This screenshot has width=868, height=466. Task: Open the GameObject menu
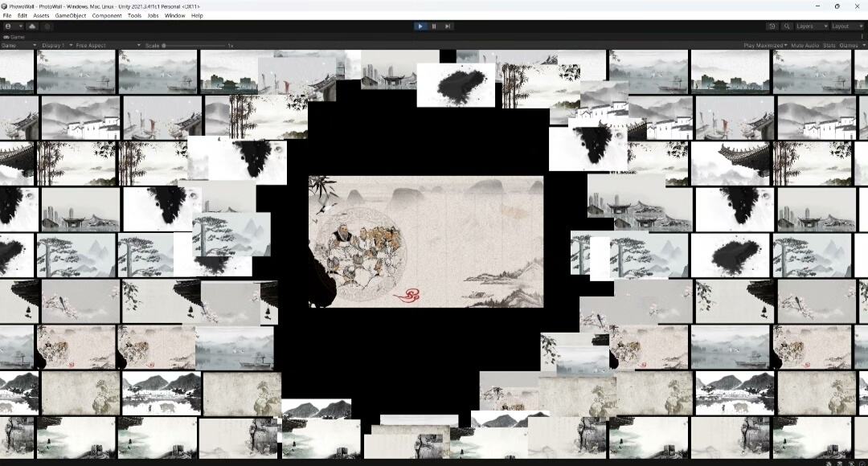(70, 15)
